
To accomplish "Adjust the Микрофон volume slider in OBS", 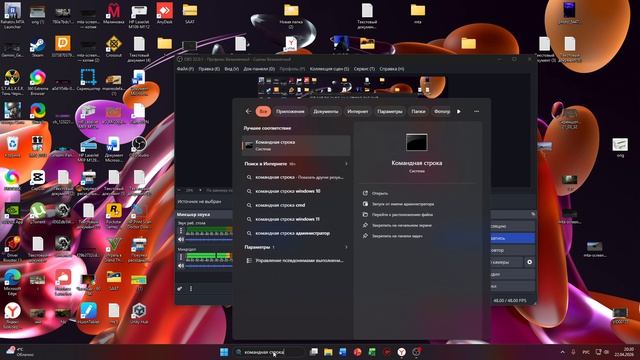I will 209,266.
